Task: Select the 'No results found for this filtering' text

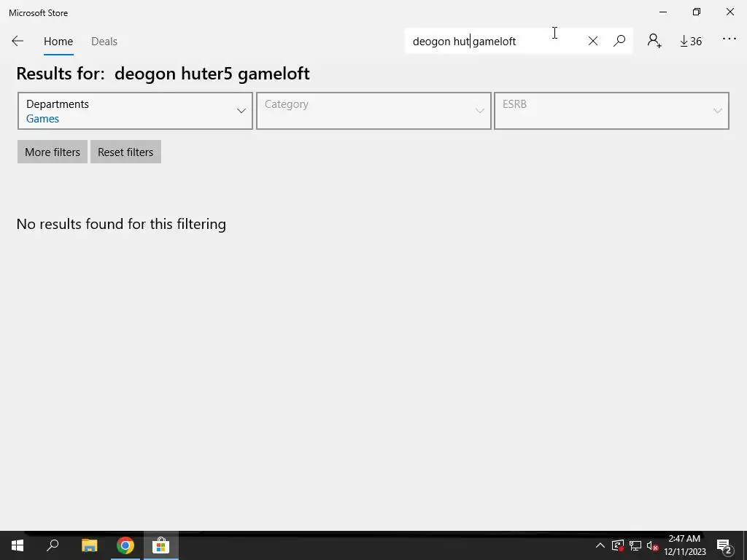Action: click(121, 224)
